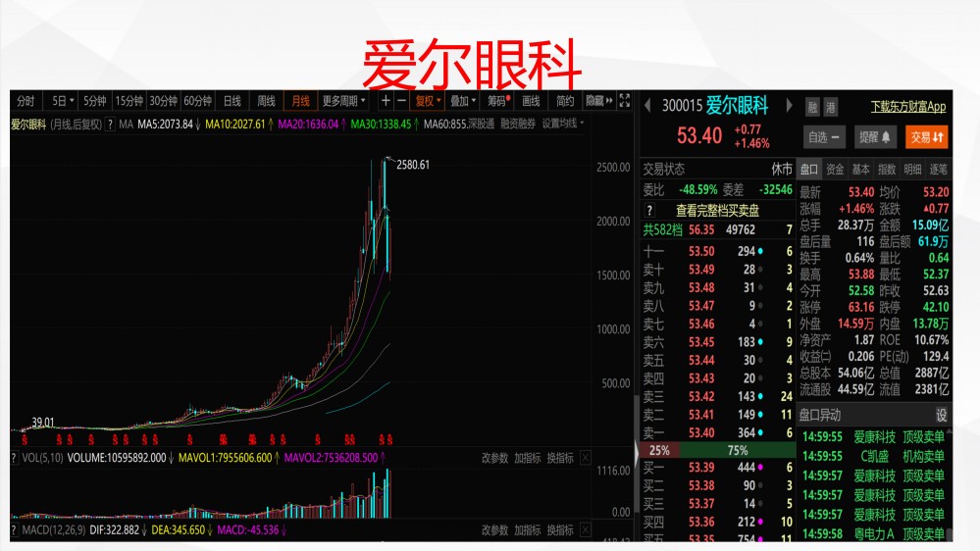
Task: Switch to 60分钟 chart period
Action: click(197, 101)
